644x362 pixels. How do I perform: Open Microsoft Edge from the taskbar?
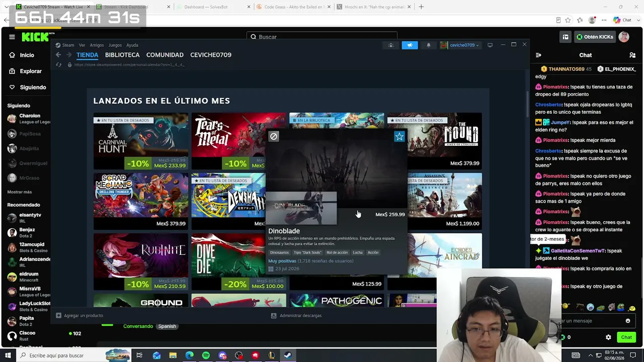click(x=189, y=355)
